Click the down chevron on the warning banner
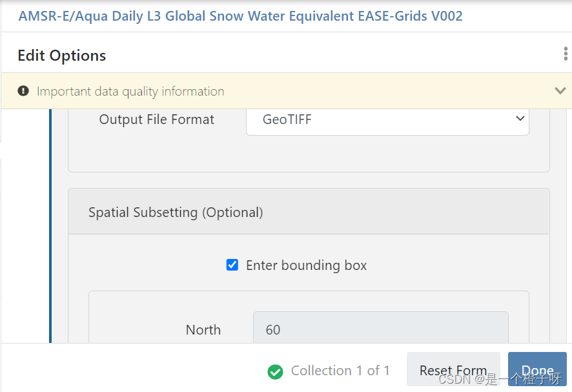The height and width of the screenshot is (392, 572). tap(560, 90)
